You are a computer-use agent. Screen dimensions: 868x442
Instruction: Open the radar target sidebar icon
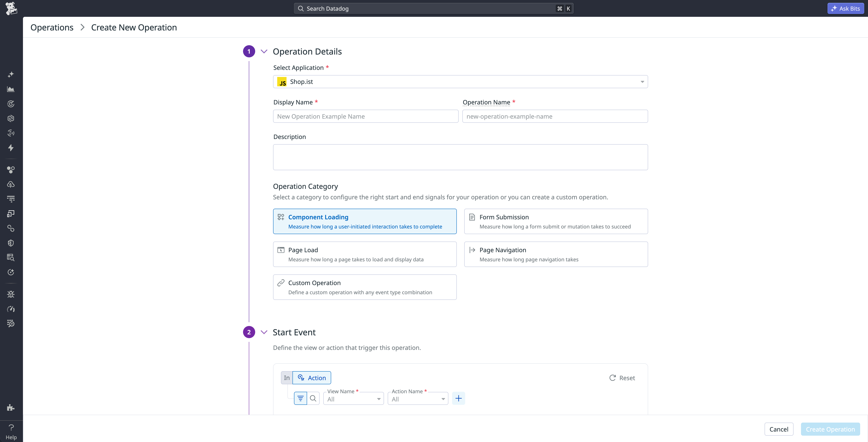pos(11,104)
